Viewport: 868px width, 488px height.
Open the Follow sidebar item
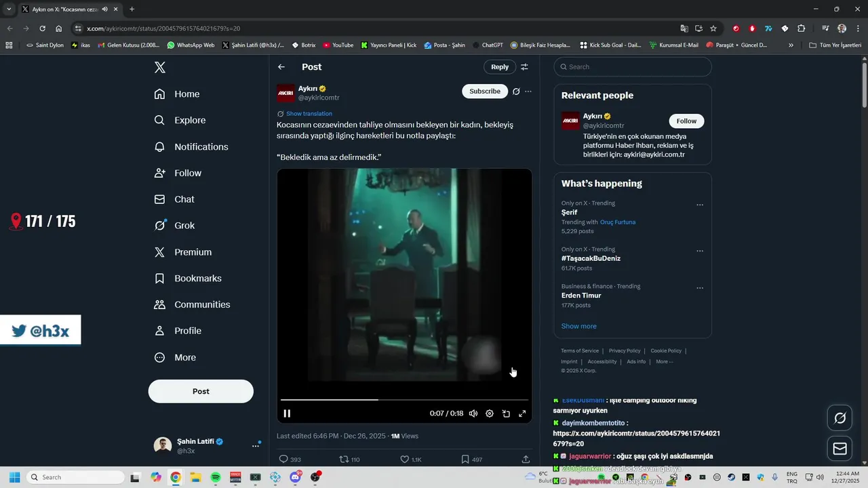tap(178, 173)
